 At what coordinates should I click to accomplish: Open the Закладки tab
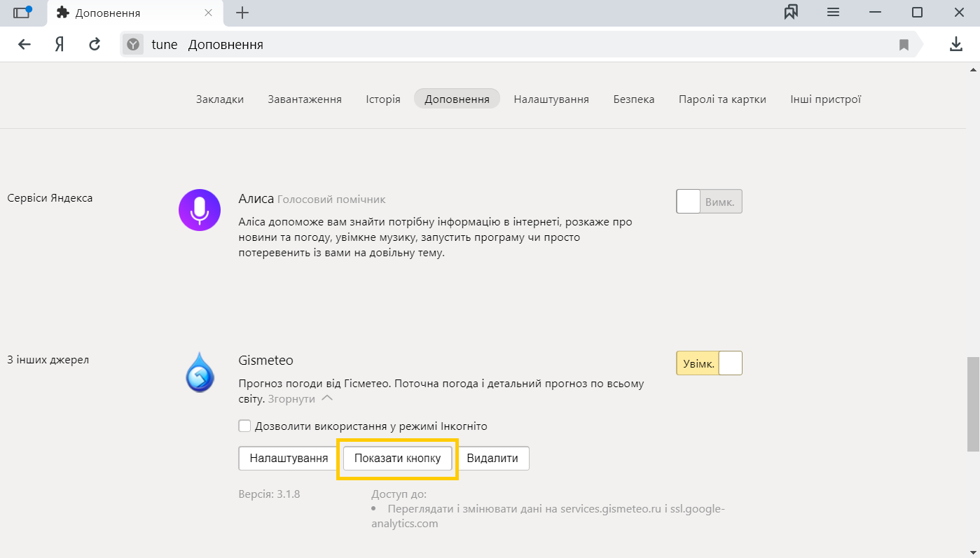coord(220,99)
